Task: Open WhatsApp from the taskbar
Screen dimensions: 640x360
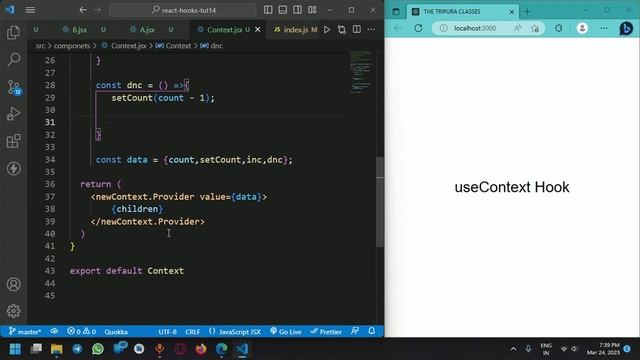Action: click(98, 349)
